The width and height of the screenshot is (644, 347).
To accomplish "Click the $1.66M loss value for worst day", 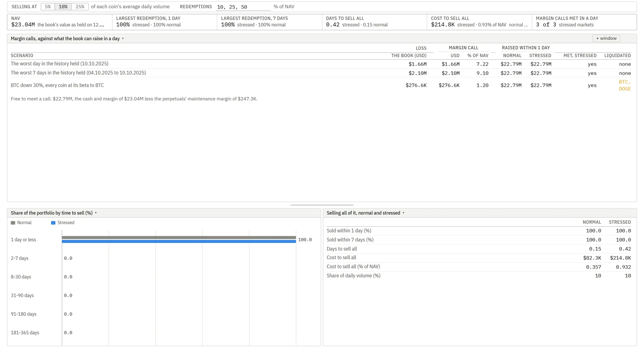I will pos(418,64).
